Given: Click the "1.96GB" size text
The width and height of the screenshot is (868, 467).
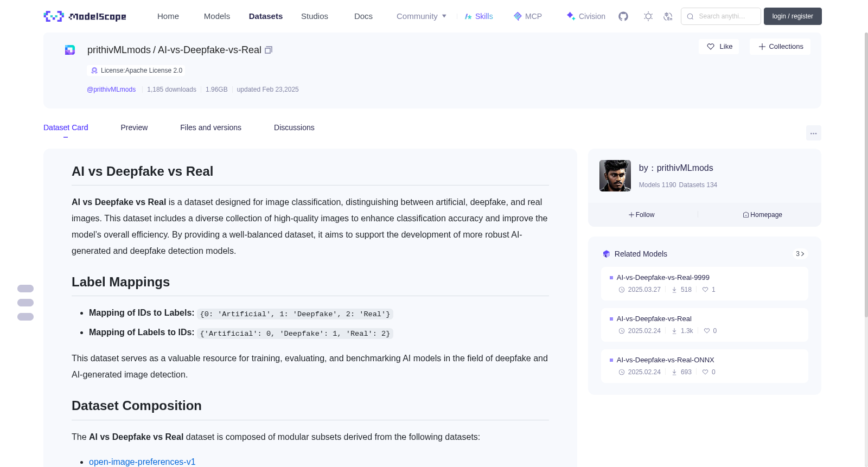Looking at the screenshot, I should [x=216, y=89].
